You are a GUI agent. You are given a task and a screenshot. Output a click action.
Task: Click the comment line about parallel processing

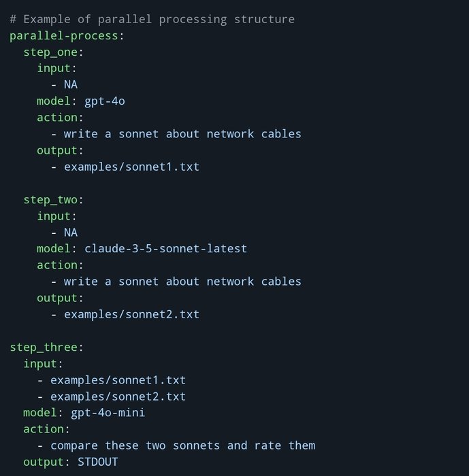coord(152,20)
